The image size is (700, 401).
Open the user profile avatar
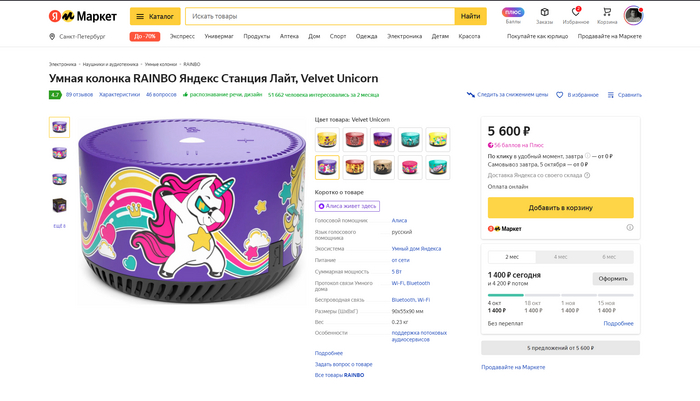coord(633,15)
